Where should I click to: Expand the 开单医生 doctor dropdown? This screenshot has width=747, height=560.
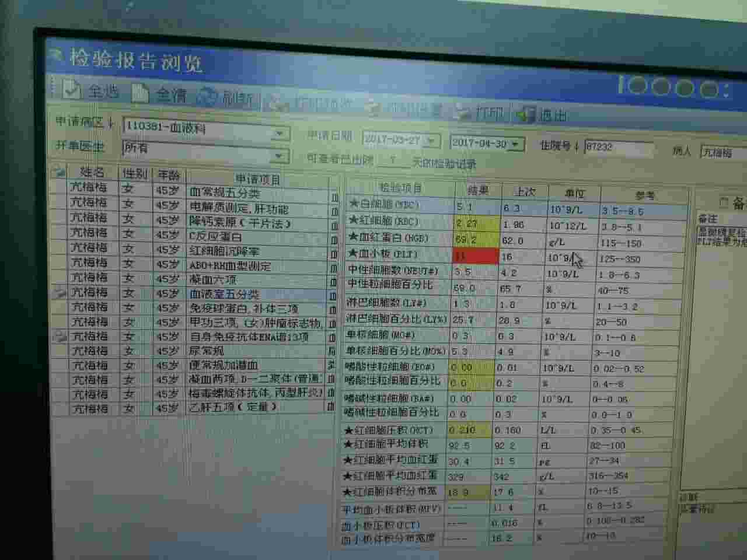[280, 156]
